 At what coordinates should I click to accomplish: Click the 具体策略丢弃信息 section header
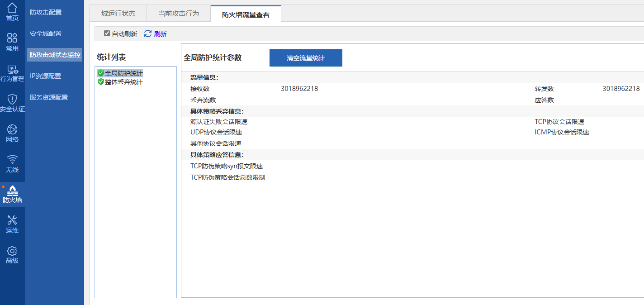click(x=217, y=111)
